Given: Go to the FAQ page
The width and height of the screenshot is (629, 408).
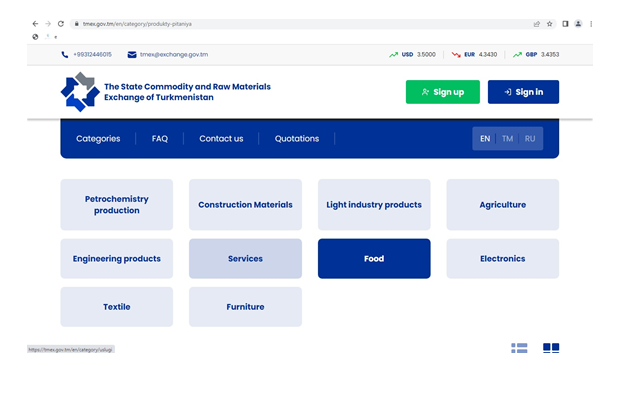Looking at the screenshot, I should tap(160, 139).
